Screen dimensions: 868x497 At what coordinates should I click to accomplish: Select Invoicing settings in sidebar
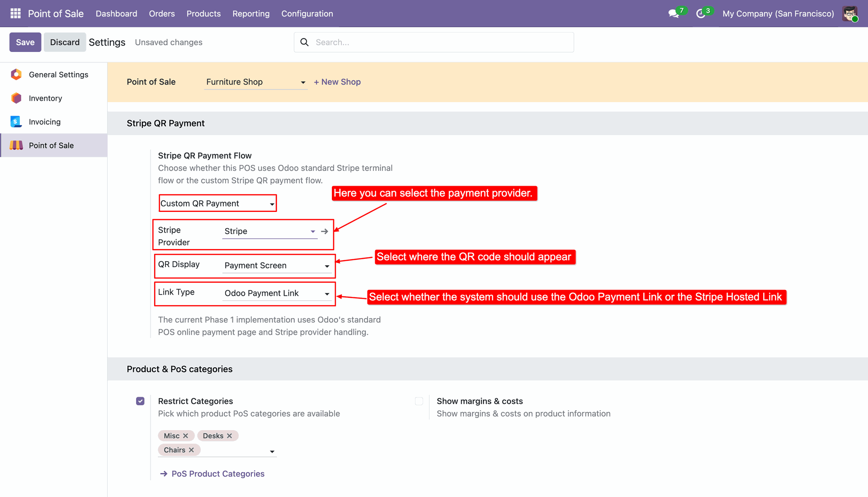pos(54,122)
